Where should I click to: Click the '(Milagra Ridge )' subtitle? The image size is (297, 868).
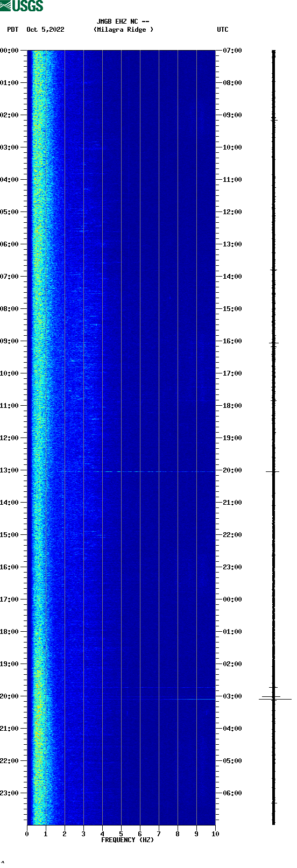point(123,30)
